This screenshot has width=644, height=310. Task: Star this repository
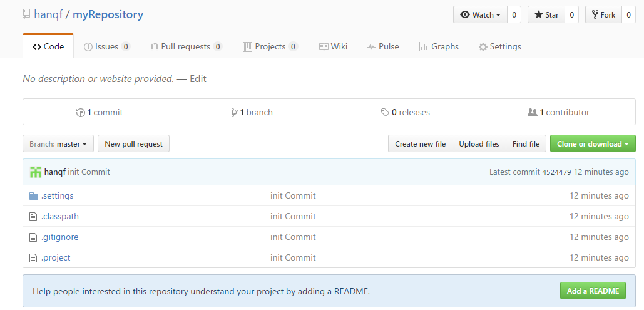[546, 15]
